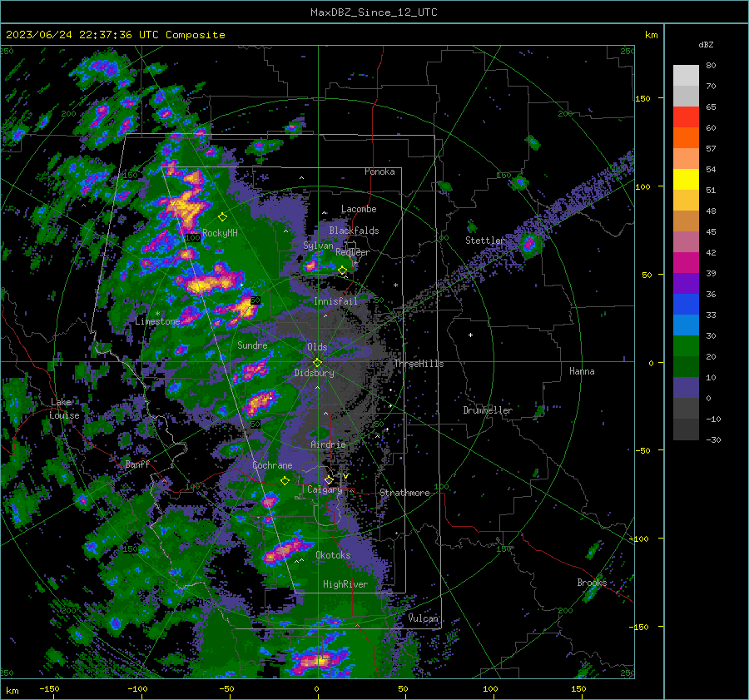Click the Vulcan label
This screenshot has width=749, height=700.
tap(423, 618)
